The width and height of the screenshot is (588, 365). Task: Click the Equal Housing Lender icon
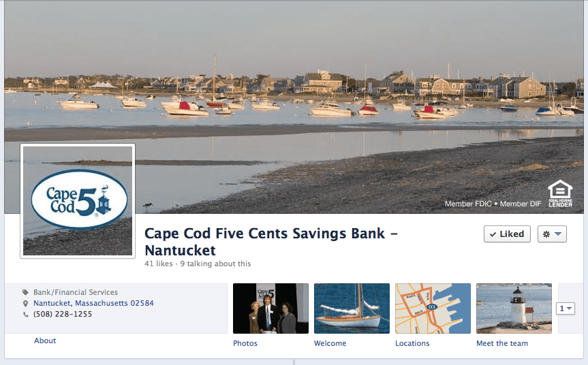coord(560,193)
